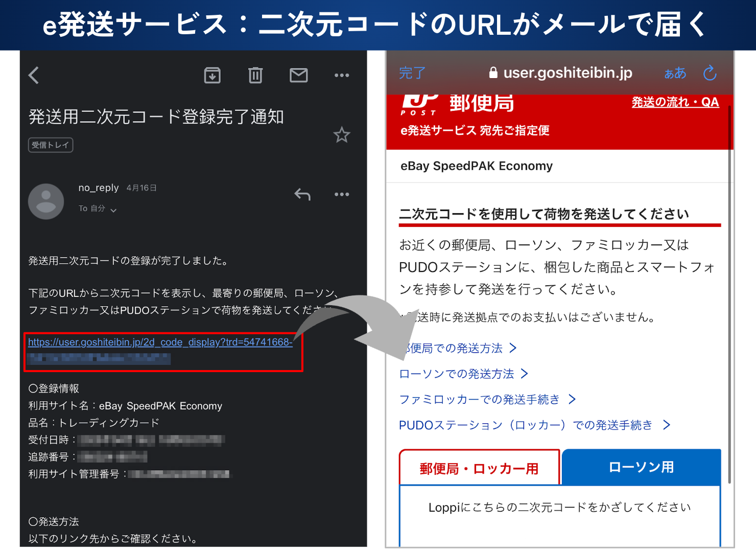
Task: Star the registration completion email
Action: click(341, 135)
